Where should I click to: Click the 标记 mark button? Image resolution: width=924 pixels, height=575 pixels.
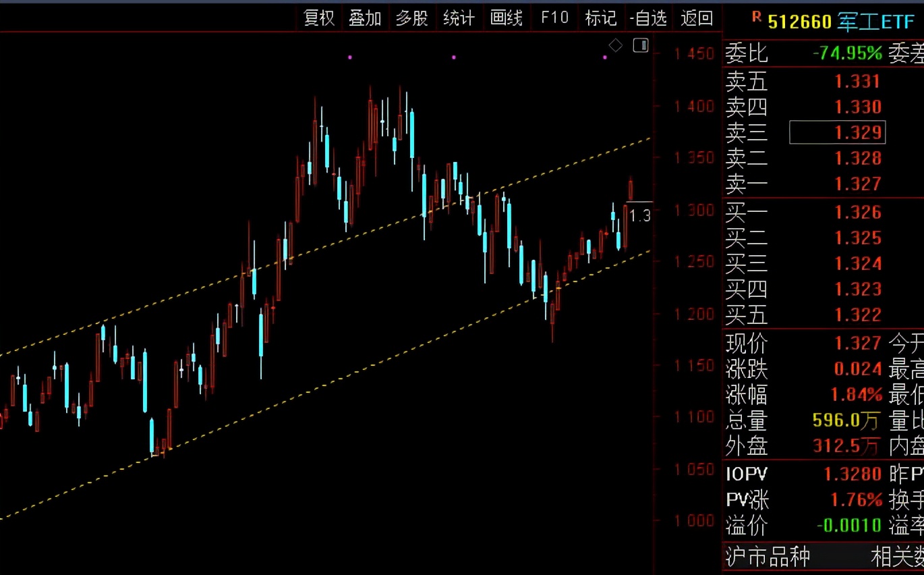coord(601,18)
